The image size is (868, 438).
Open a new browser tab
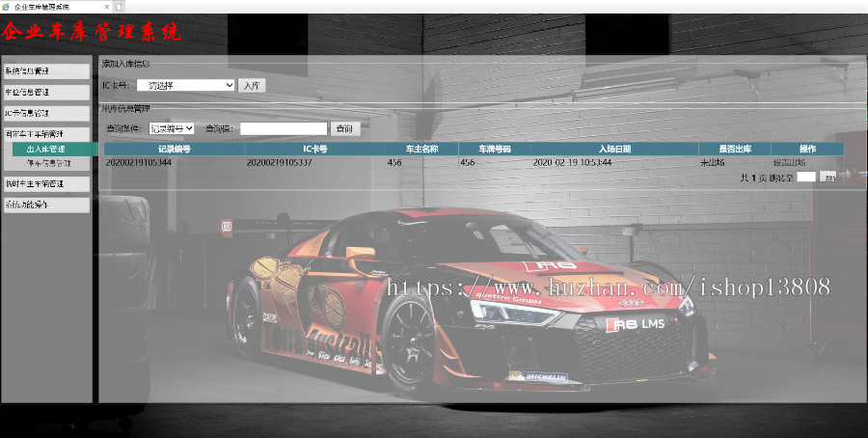pos(119,7)
